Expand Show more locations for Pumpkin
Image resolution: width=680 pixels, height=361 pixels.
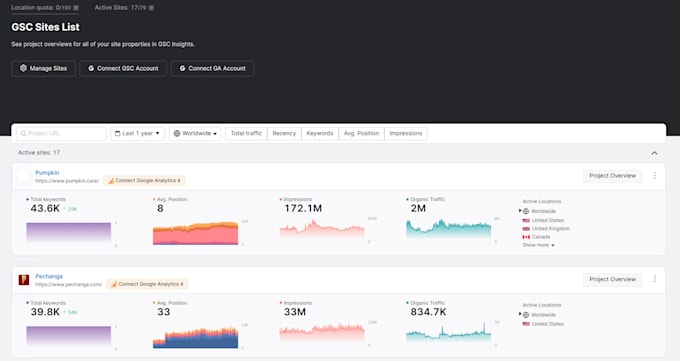538,245
